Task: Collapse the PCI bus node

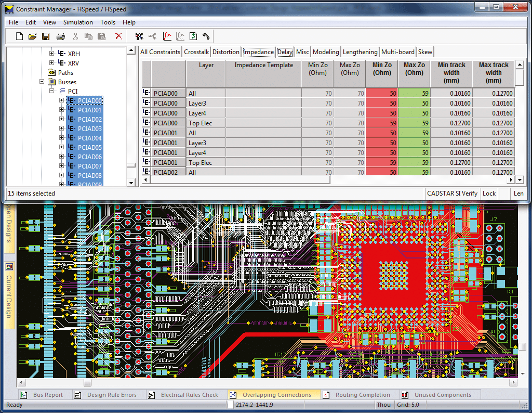Action: (x=51, y=91)
